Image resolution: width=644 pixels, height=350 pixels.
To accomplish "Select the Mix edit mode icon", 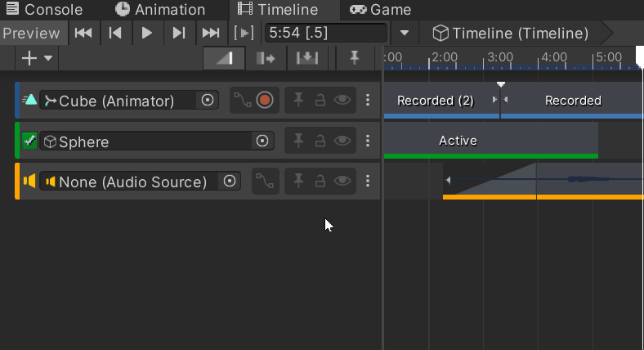I will [224, 58].
